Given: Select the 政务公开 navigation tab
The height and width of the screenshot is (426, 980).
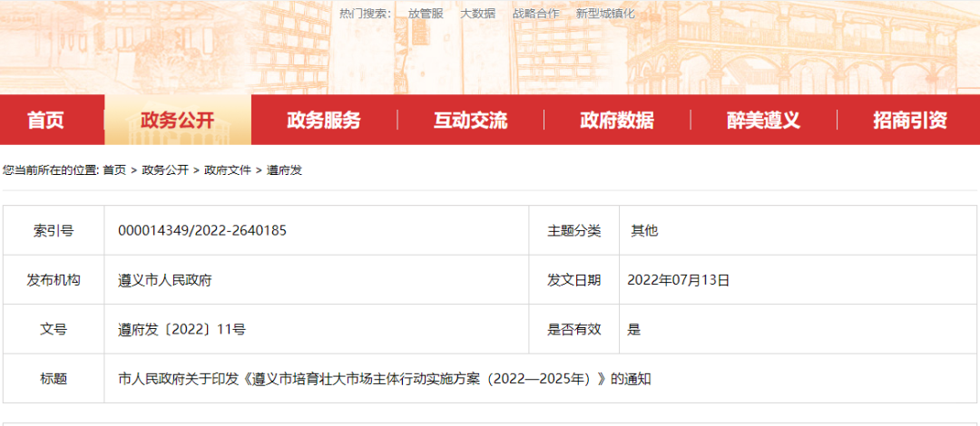Looking at the screenshot, I should [178, 120].
